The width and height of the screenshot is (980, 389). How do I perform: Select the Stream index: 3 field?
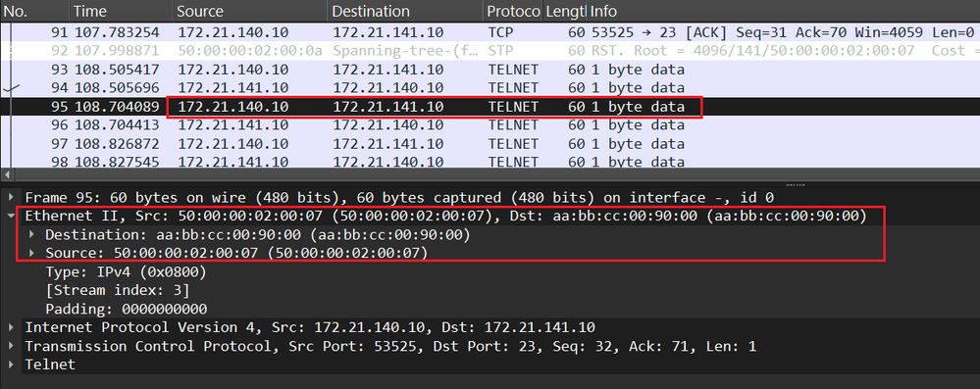click(117, 290)
